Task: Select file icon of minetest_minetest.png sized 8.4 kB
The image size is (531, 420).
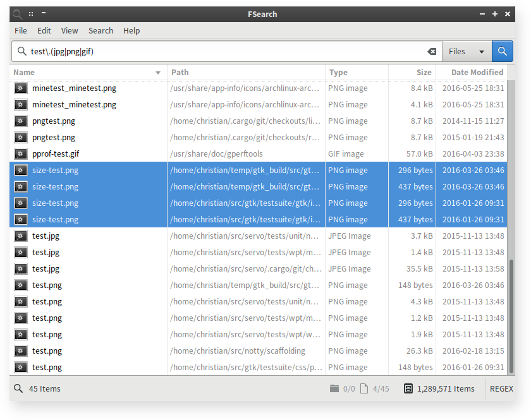Action: (21, 88)
